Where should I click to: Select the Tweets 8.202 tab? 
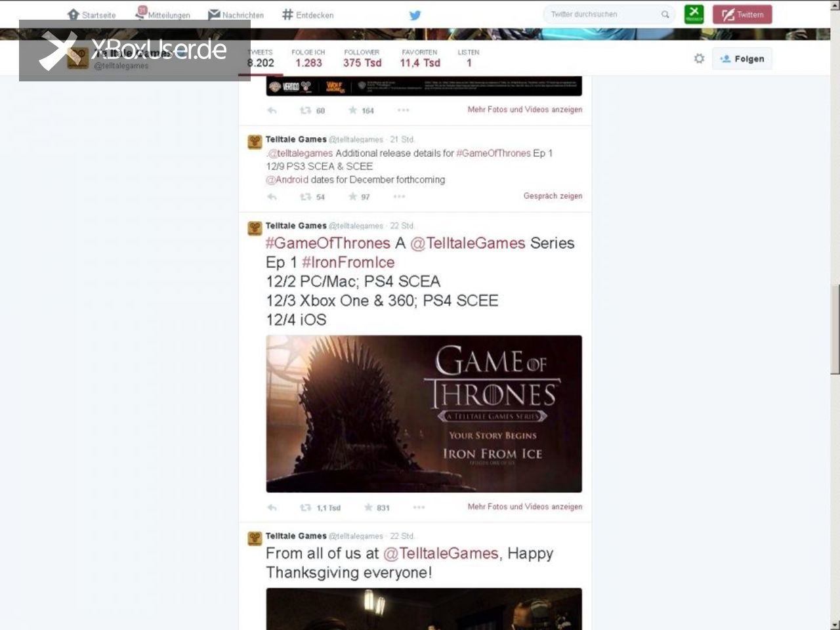(261, 58)
